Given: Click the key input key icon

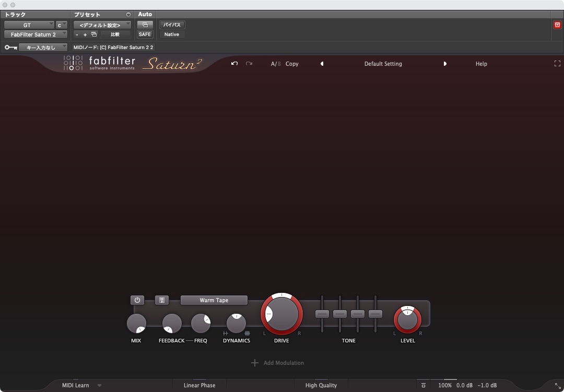Looking at the screenshot, I should (11, 47).
